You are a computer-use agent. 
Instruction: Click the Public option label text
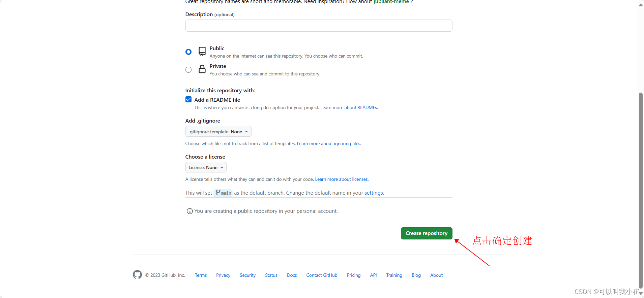[217, 48]
